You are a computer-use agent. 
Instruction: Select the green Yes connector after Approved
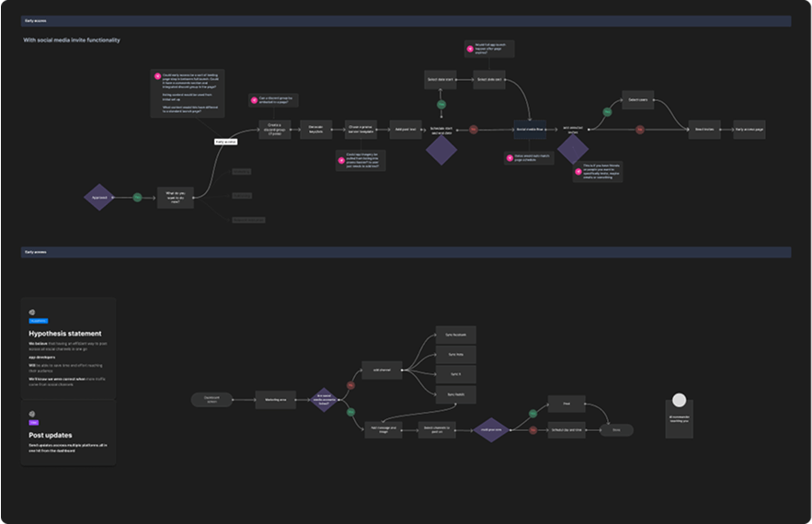tap(136, 197)
